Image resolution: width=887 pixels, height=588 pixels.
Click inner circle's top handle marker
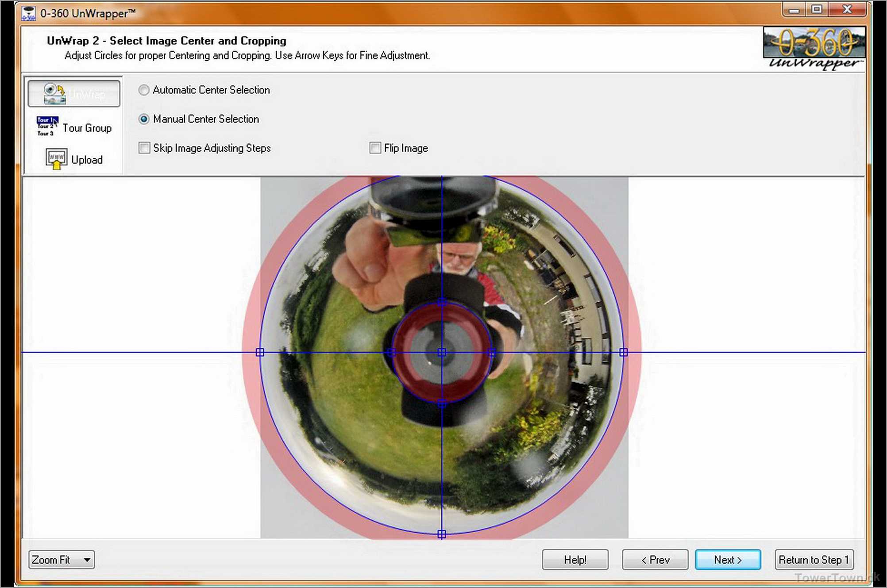click(x=442, y=302)
